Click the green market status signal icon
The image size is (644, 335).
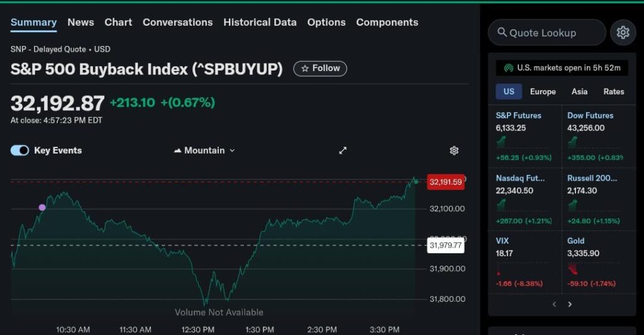pos(508,68)
